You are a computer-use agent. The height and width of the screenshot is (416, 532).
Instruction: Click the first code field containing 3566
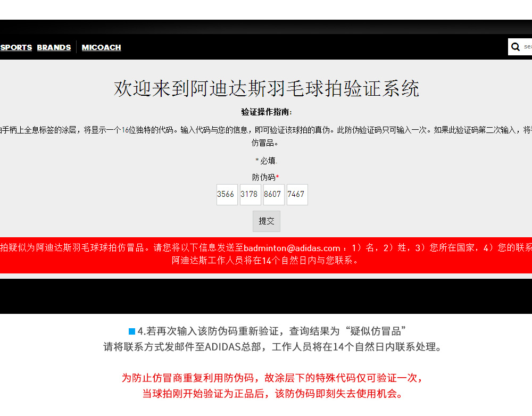[x=227, y=195]
